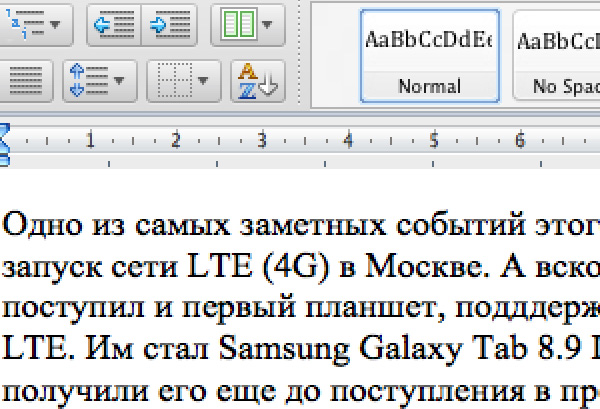This screenshot has width=600, height=409.
Task: Decrease the paragraph indent
Action: [x=114, y=25]
